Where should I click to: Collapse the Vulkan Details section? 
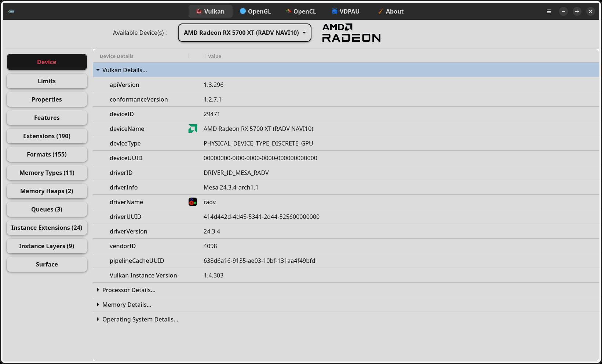pyautogui.click(x=98, y=70)
